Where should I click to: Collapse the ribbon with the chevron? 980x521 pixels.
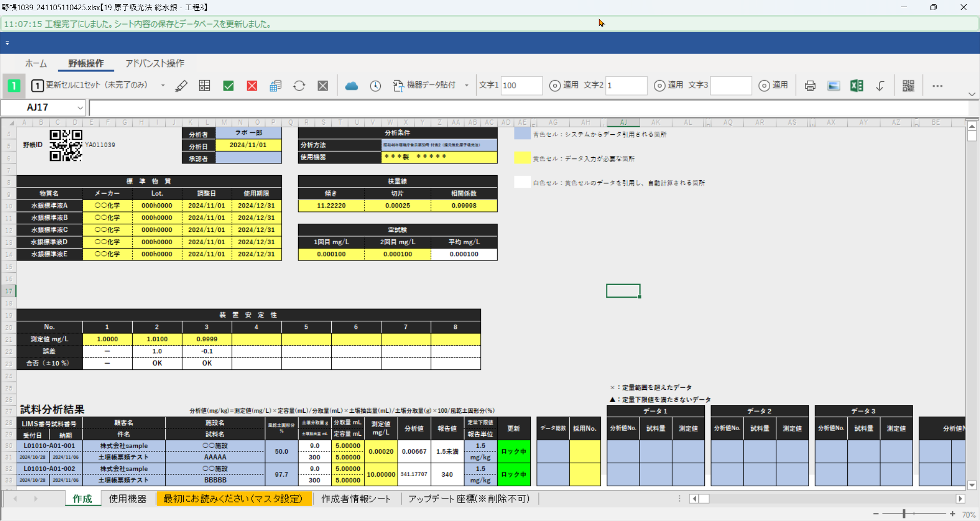[x=972, y=94]
